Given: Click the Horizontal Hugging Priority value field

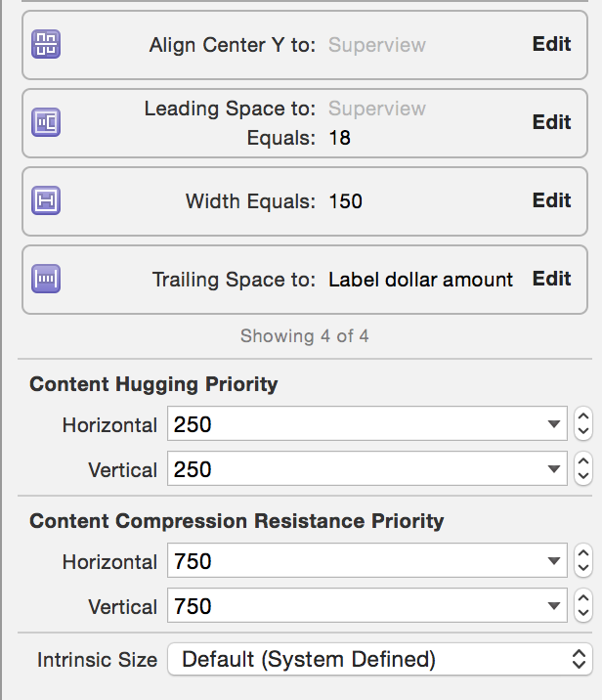Looking at the screenshot, I should click(x=352, y=425).
